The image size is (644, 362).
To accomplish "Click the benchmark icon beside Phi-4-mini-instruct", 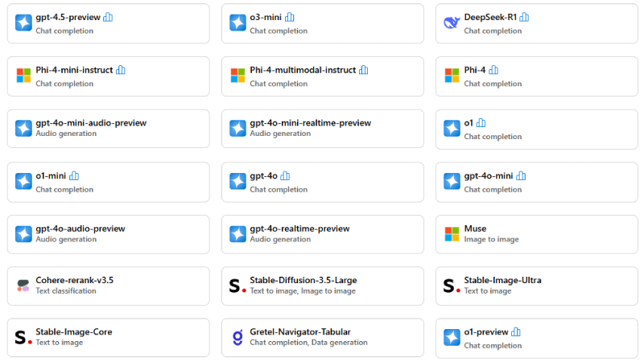I will point(121,70).
